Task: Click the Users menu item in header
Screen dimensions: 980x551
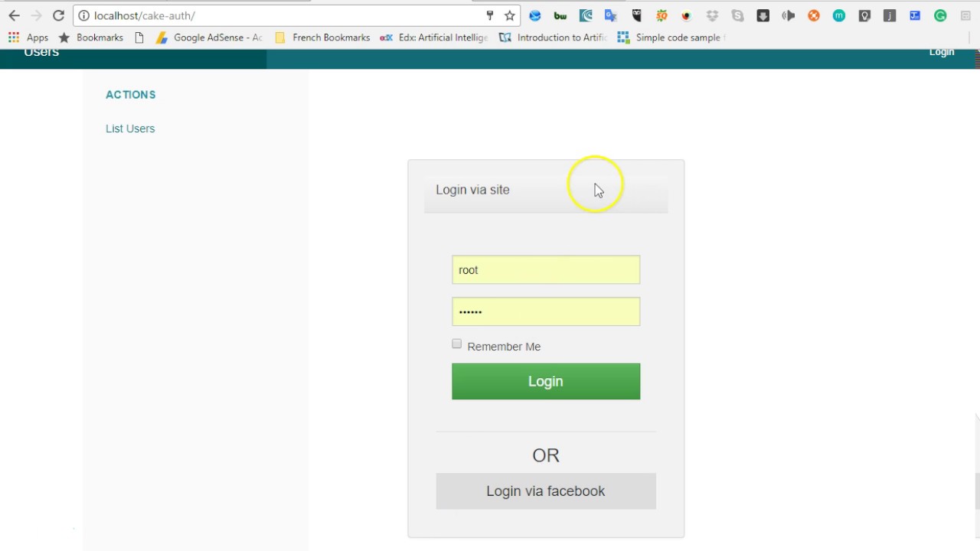Action: [41, 52]
